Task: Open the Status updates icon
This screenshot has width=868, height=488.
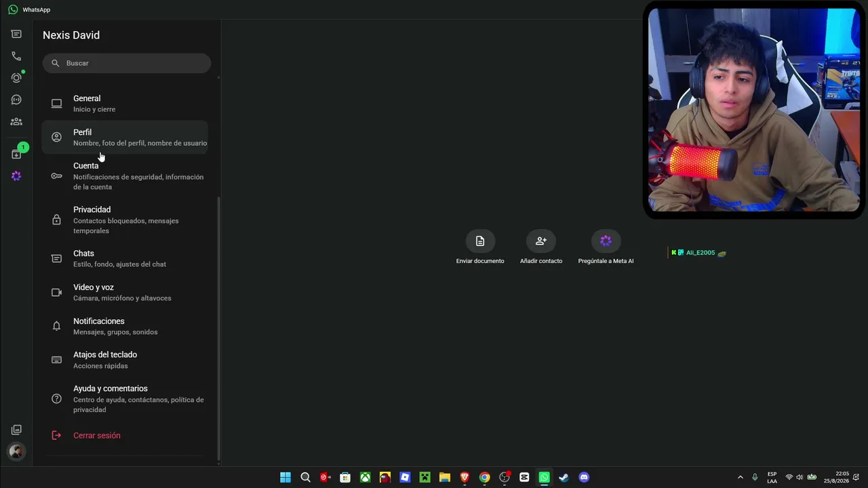Action: (16, 78)
